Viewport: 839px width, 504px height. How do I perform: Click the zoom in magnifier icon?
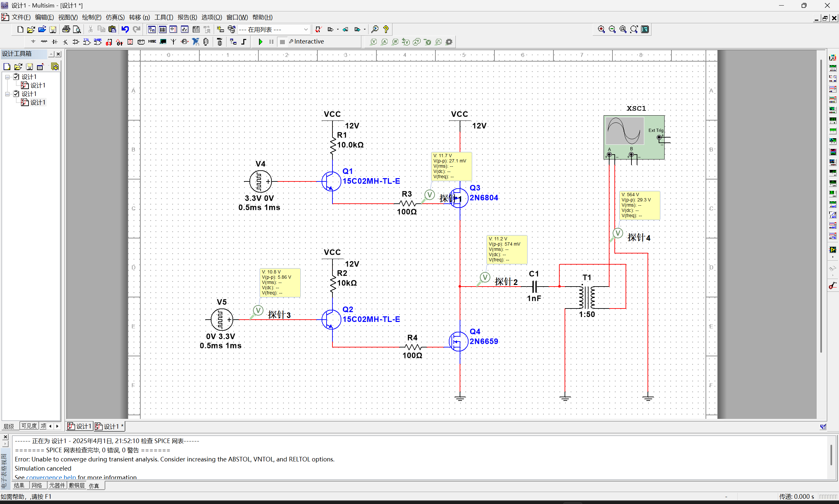(x=601, y=29)
